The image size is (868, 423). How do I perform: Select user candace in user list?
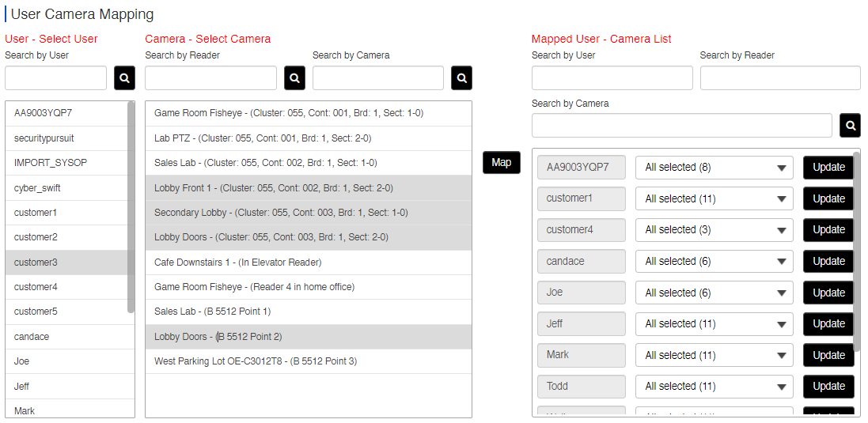tap(66, 336)
